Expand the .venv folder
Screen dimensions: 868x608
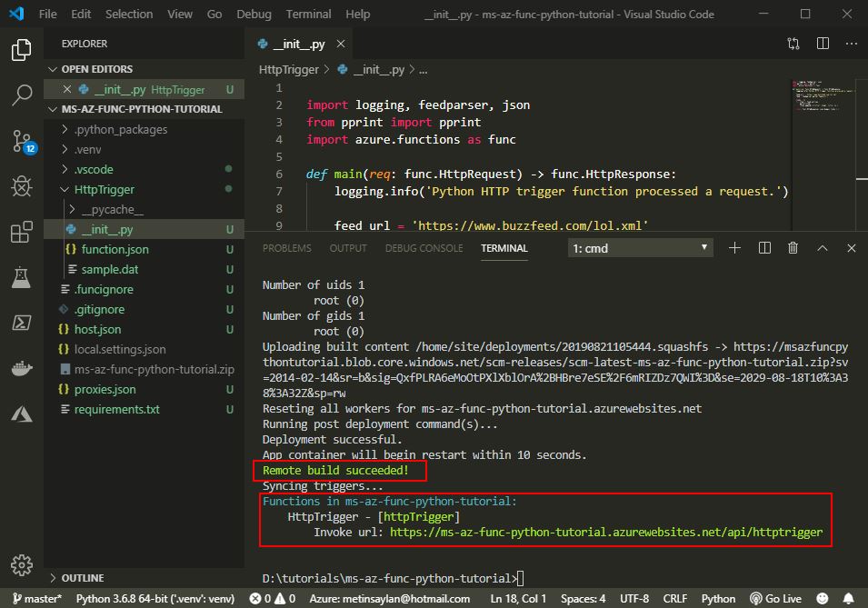tap(144, 149)
